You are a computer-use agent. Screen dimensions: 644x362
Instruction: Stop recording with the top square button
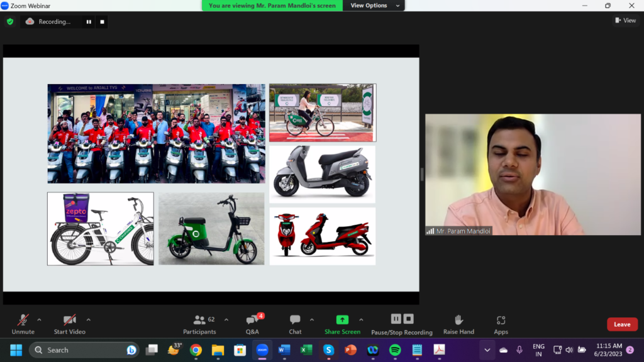(103, 22)
